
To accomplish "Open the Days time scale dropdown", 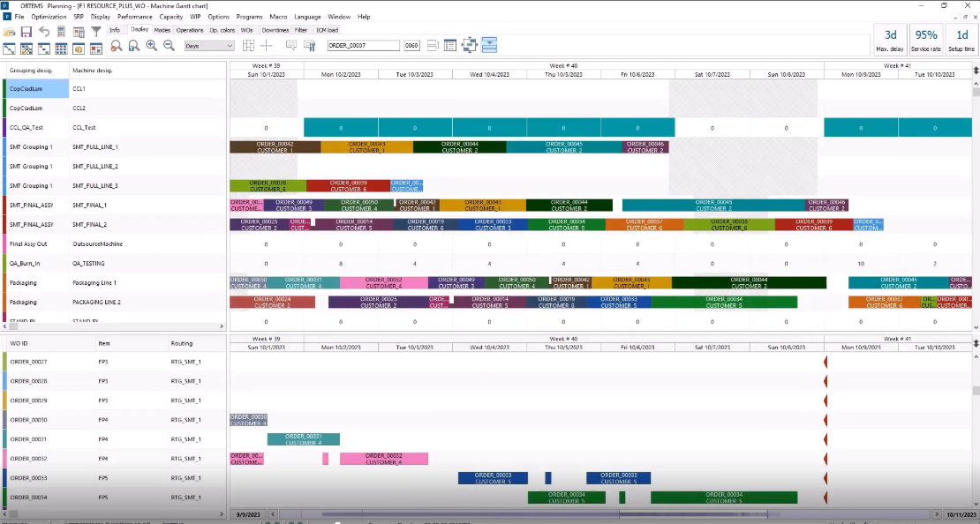I will (207, 46).
